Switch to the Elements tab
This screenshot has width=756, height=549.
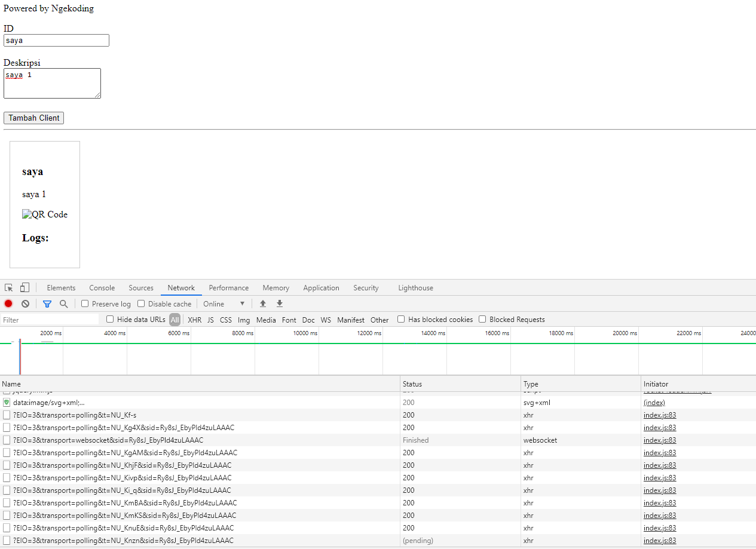[x=61, y=288]
